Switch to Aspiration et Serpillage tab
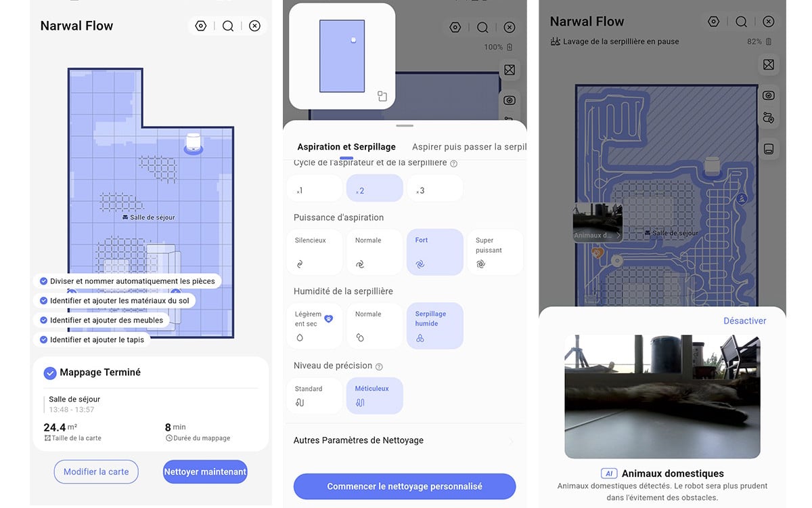 (x=346, y=146)
